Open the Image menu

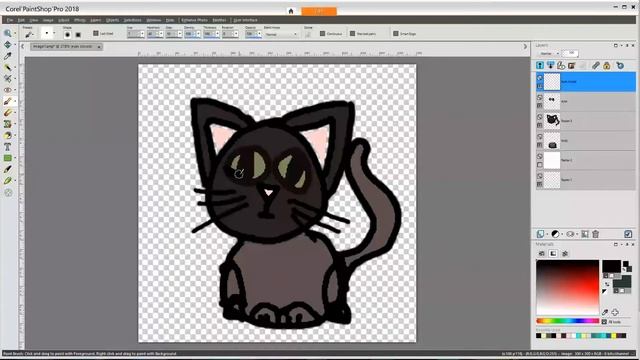(x=48, y=20)
